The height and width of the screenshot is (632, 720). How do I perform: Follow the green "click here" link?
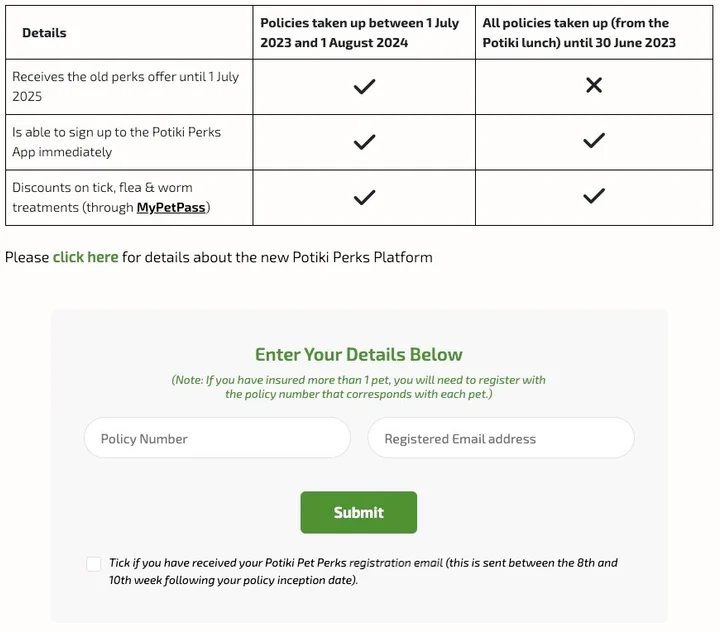(x=85, y=257)
